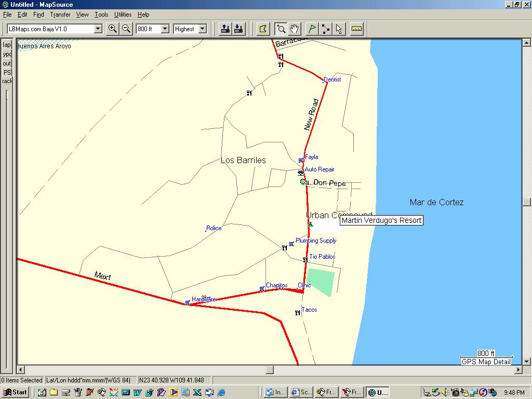Click the Windows Start button
This screenshot has width=532, height=399.
[15, 392]
